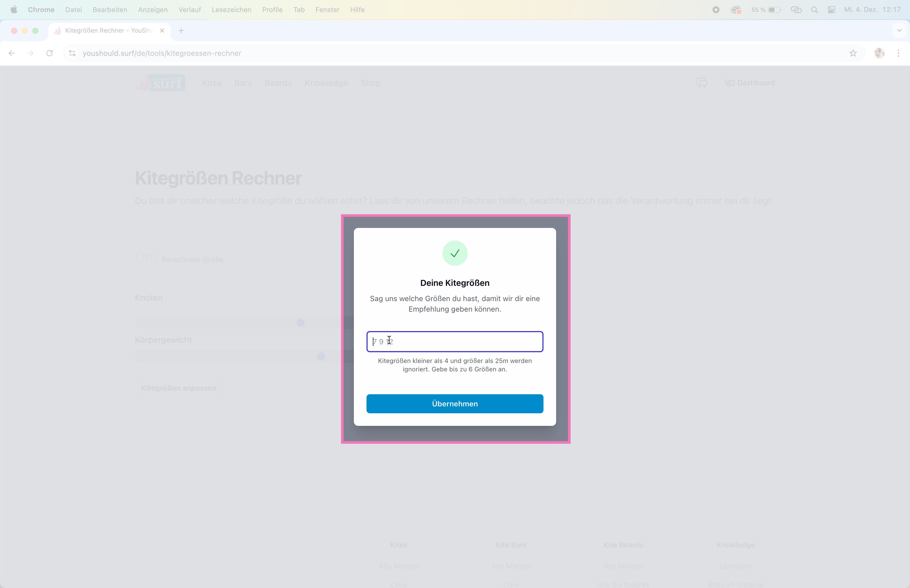Open the Knowledge navigation link

pyautogui.click(x=326, y=83)
